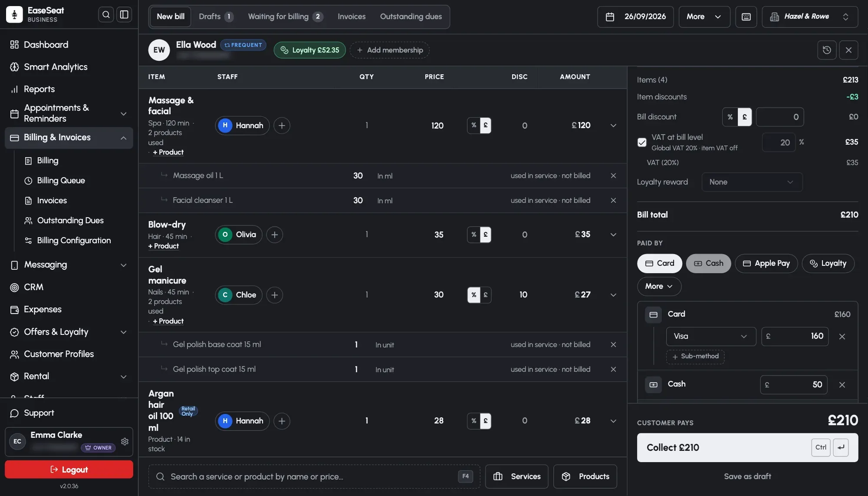Remove the Visa card payment of 160

pos(842,337)
